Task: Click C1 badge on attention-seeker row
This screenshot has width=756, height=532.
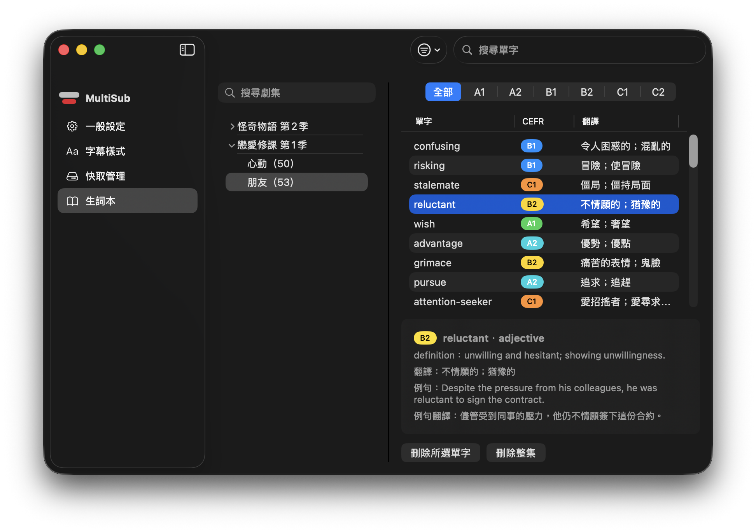Action: pos(531,301)
